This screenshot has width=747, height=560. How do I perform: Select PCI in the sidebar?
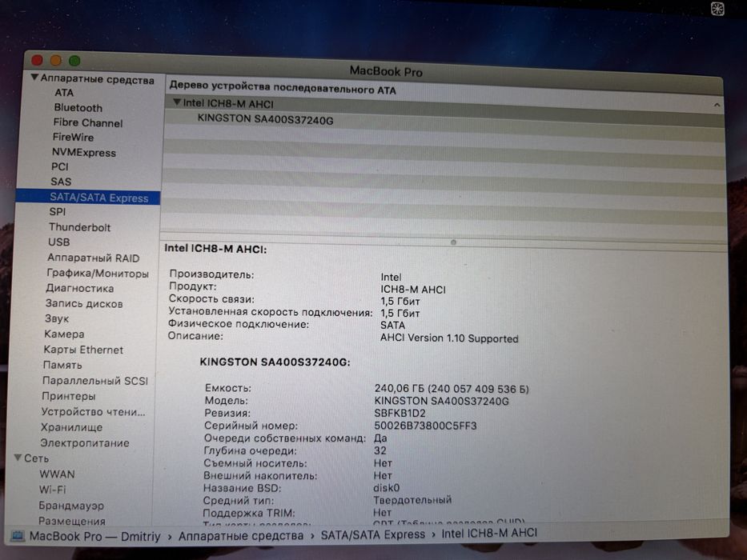[x=60, y=166]
